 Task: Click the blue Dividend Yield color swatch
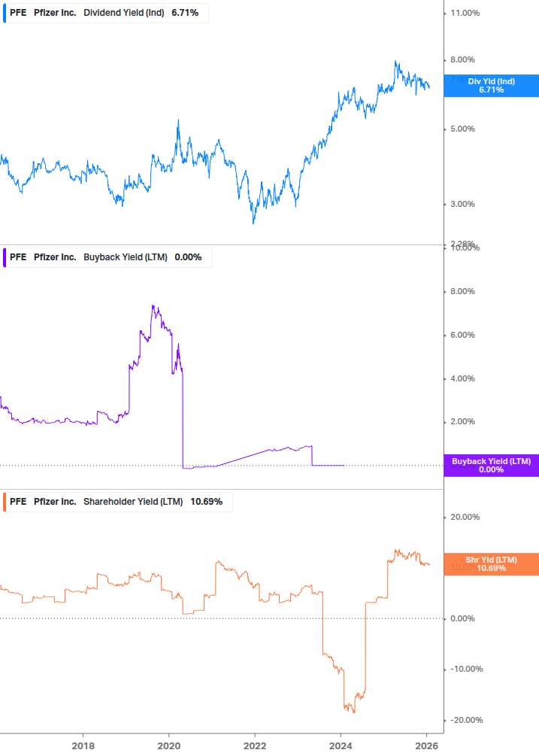(x=5, y=13)
